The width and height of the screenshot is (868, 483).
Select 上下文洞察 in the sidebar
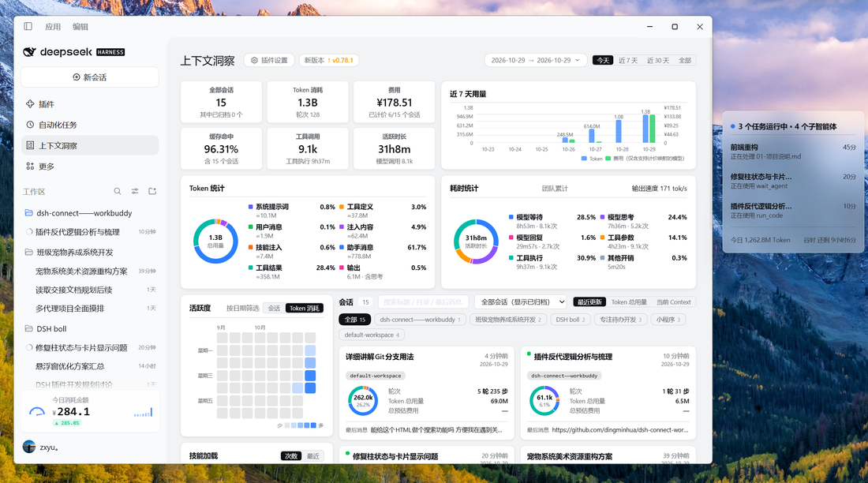point(90,146)
